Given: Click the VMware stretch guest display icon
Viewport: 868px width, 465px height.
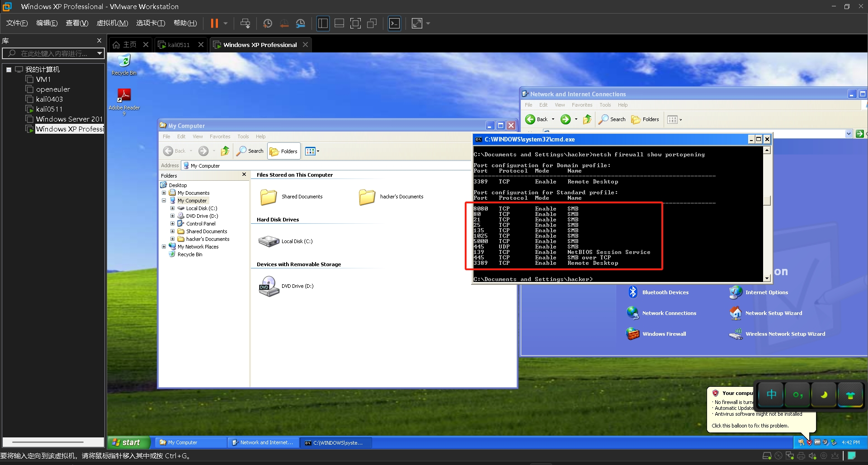Looking at the screenshot, I should point(417,23).
